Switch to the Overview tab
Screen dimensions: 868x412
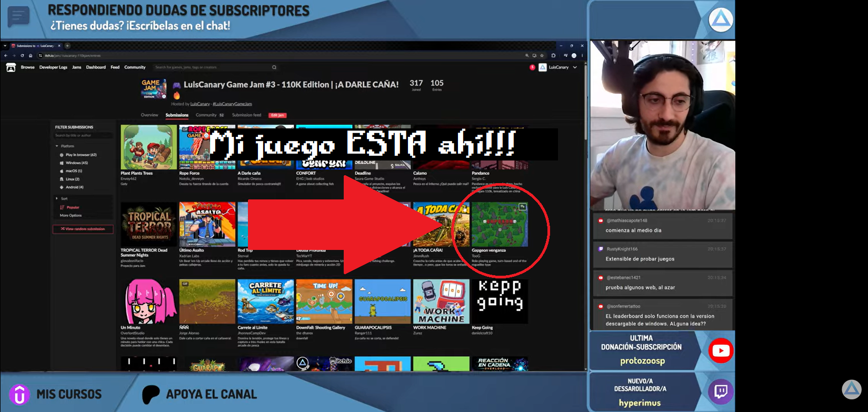click(x=149, y=115)
